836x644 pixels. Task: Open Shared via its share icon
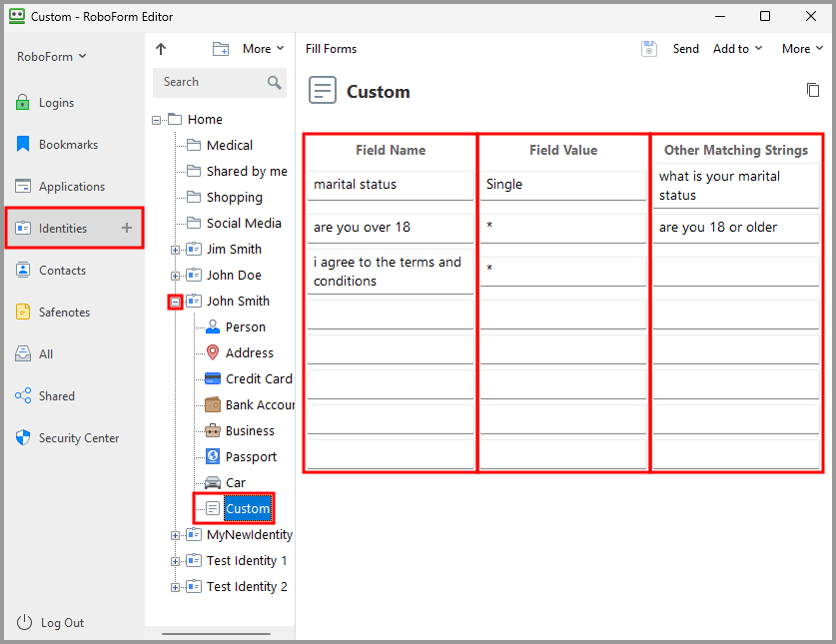[x=22, y=395]
